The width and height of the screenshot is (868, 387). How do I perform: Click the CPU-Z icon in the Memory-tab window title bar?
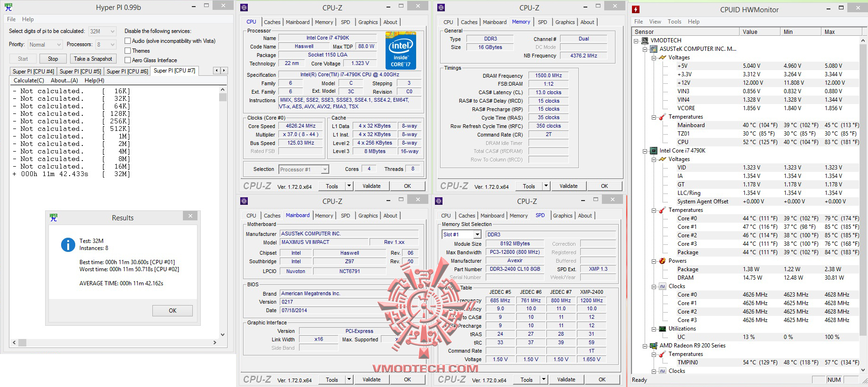(441, 8)
